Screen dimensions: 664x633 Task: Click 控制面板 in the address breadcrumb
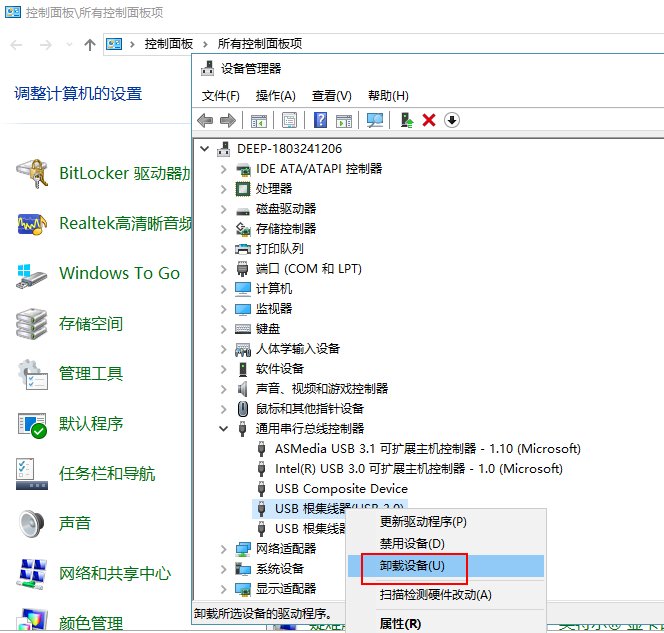(169, 44)
